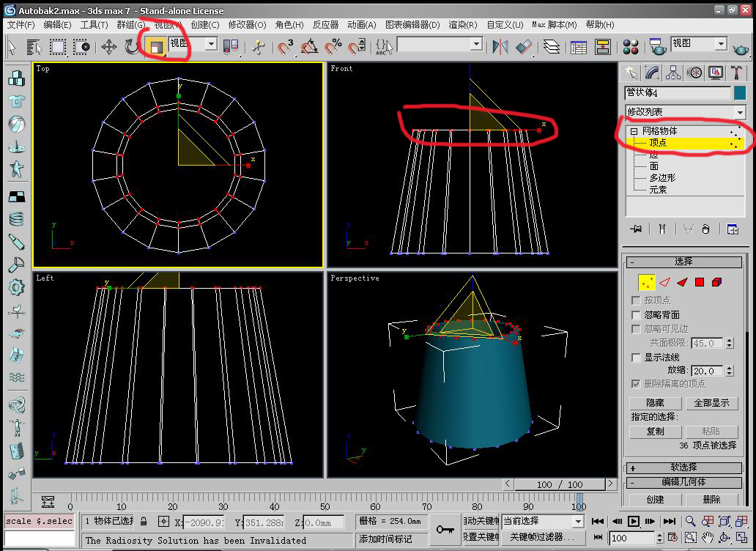Open 关键帧过滤器 button
This screenshot has height=551, width=756.
click(543, 537)
